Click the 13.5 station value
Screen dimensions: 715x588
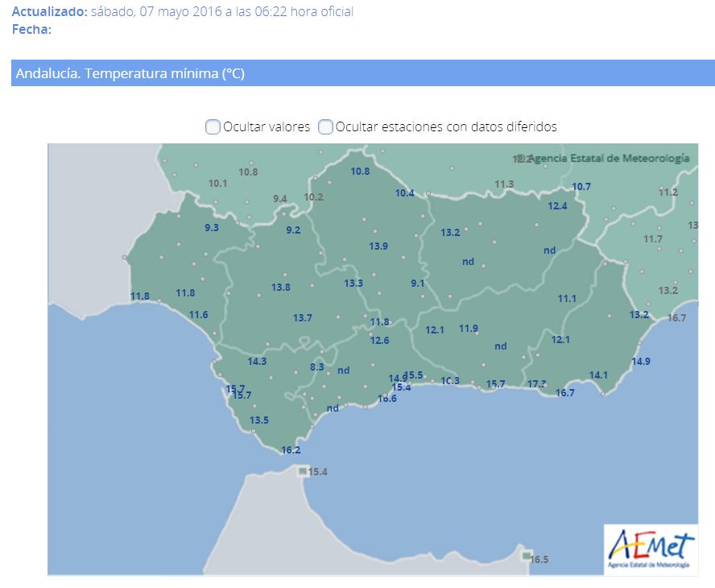click(258, 420)
